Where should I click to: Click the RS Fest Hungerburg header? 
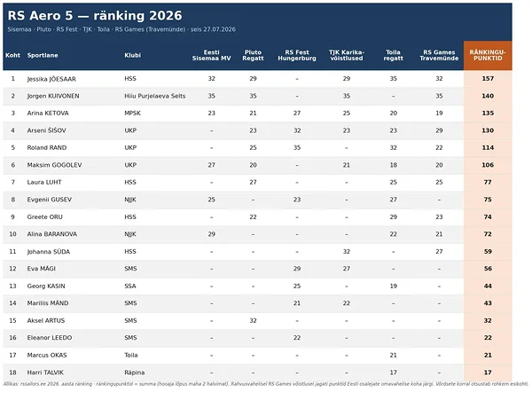[297, 55]
